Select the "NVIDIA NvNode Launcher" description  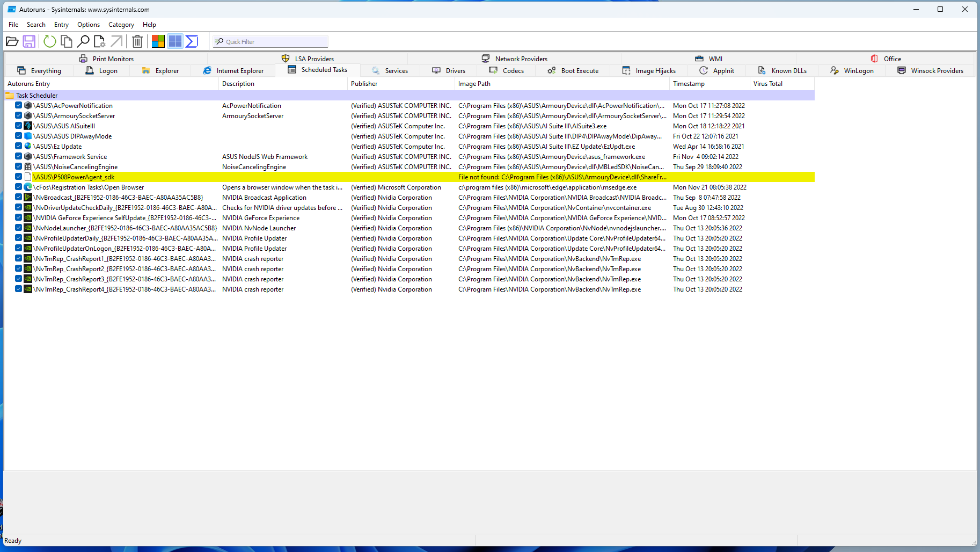click(259, 228)
